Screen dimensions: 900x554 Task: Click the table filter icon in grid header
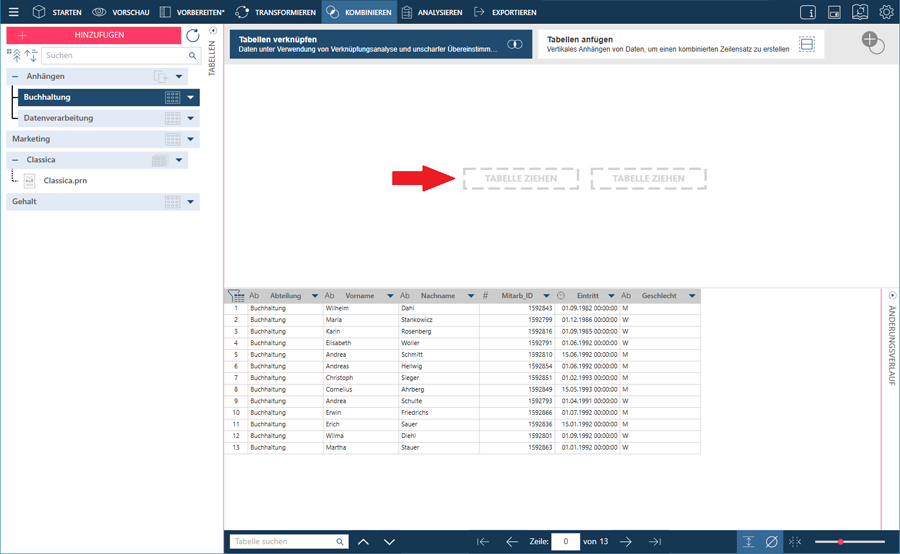236,296
